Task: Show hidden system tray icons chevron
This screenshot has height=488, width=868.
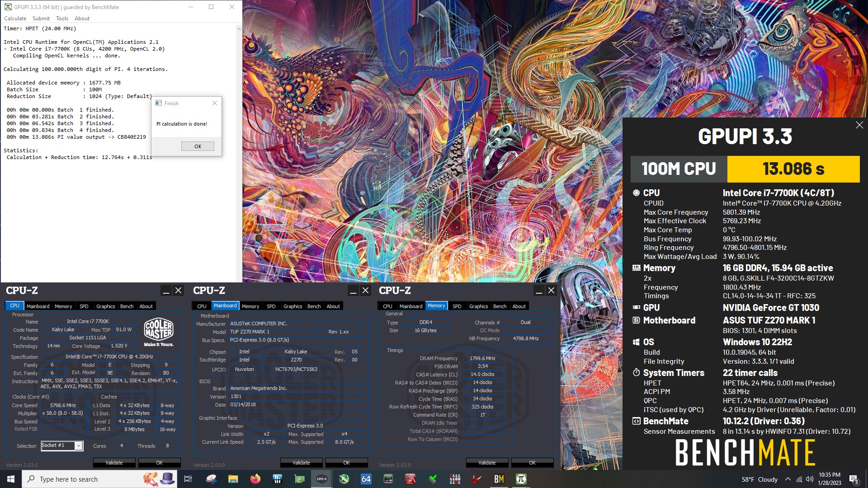Action: coord(788,479)
